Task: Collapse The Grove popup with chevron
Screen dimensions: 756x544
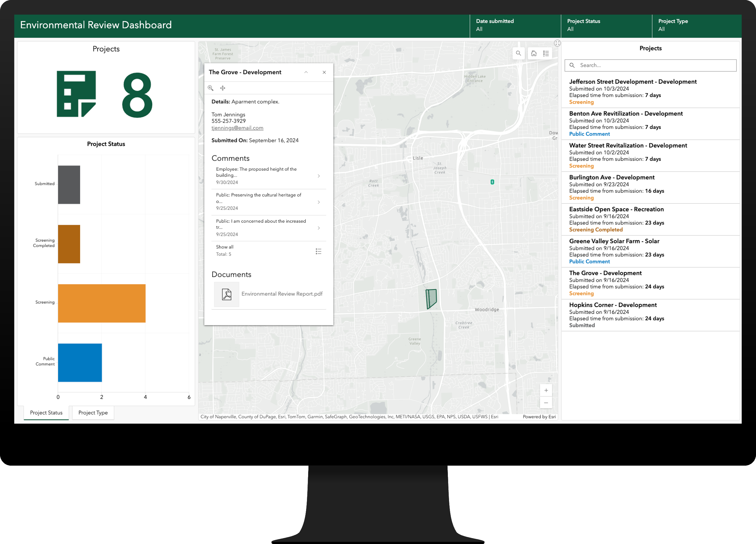Action: 306,72
